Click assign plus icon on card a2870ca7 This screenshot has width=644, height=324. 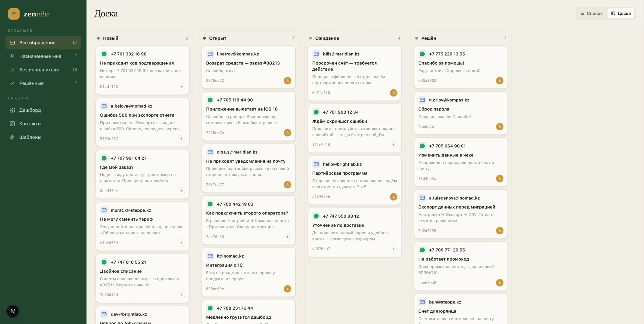click(x=393, y=249)
